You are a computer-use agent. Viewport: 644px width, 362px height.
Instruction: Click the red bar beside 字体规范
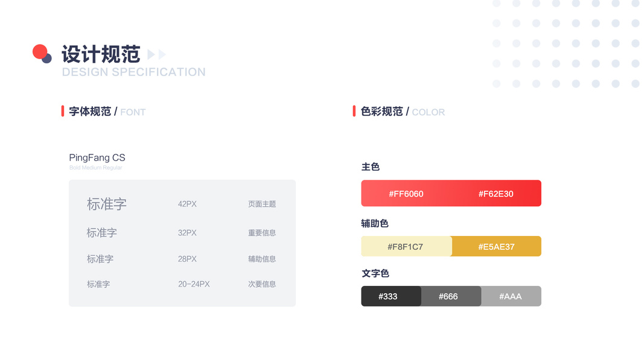pyautogui.click(x=63, y=111)
